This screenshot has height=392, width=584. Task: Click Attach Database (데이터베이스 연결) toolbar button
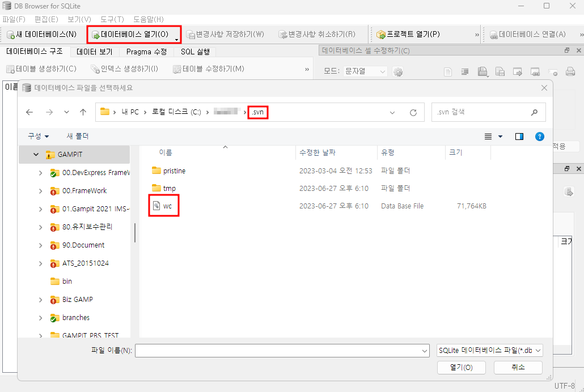(x=528, y=35)
